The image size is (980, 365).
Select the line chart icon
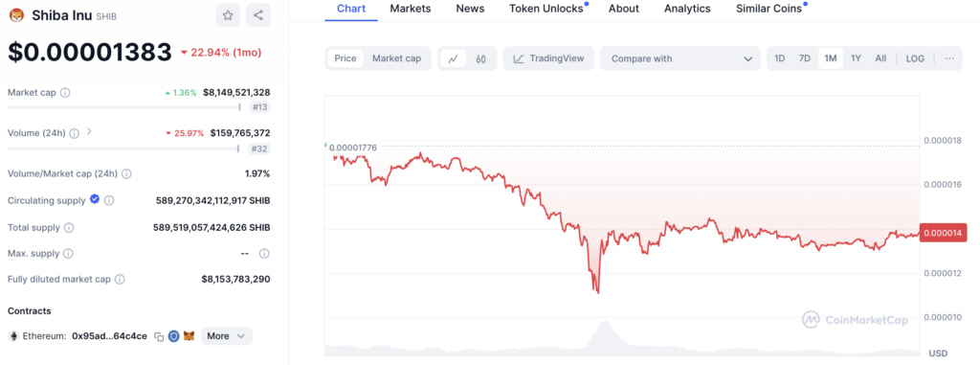tap(453, 58)
